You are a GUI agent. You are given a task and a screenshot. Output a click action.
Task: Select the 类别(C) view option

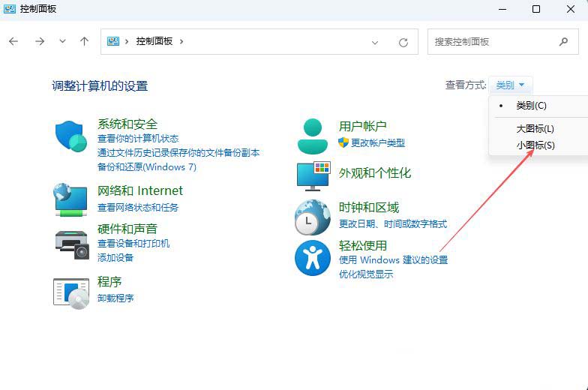click(531, 106)
